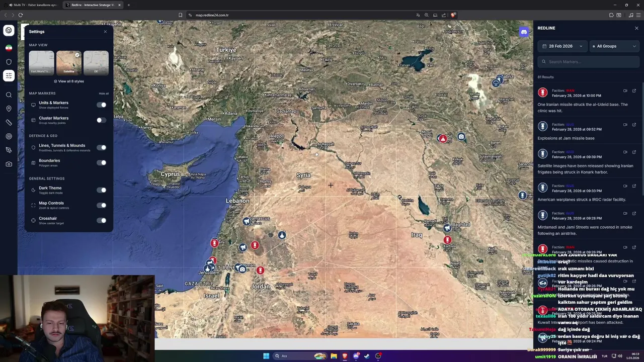The image size is (644, 362).
Task: Open the browser hamburger menu
Action: click(638, 15)
